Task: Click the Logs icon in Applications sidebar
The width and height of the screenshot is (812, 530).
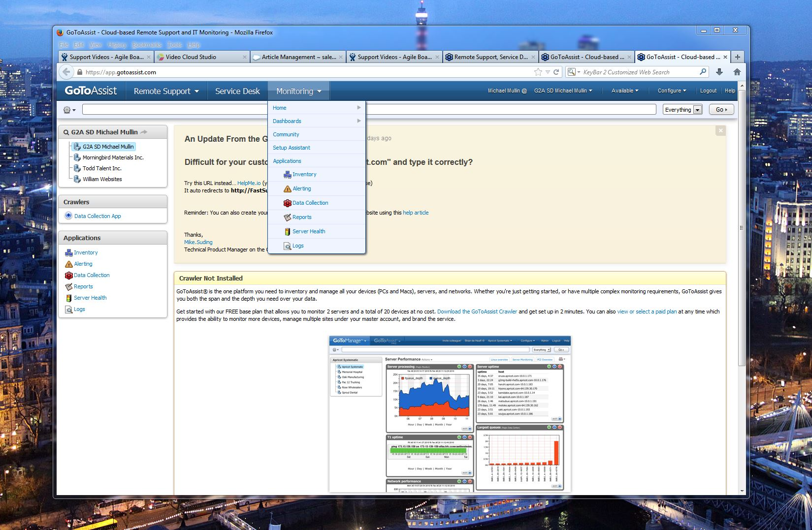Action: pos(69,309)
